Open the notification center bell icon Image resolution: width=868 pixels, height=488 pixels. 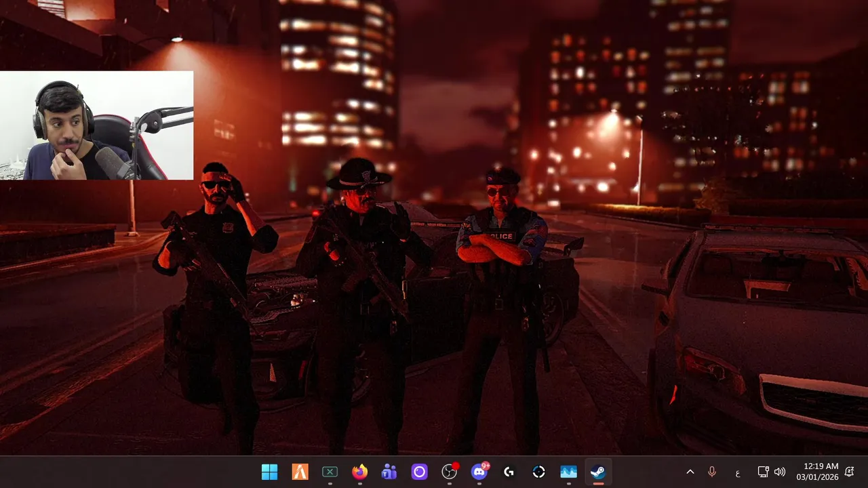tap(849, 472)
